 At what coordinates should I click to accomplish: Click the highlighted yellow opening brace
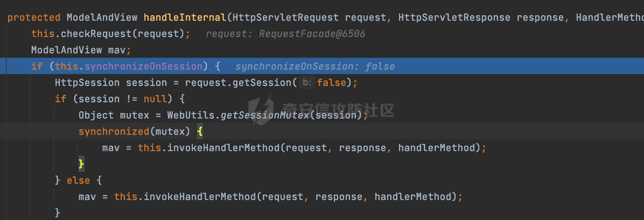pyautogui.click(x=200, y=131)
